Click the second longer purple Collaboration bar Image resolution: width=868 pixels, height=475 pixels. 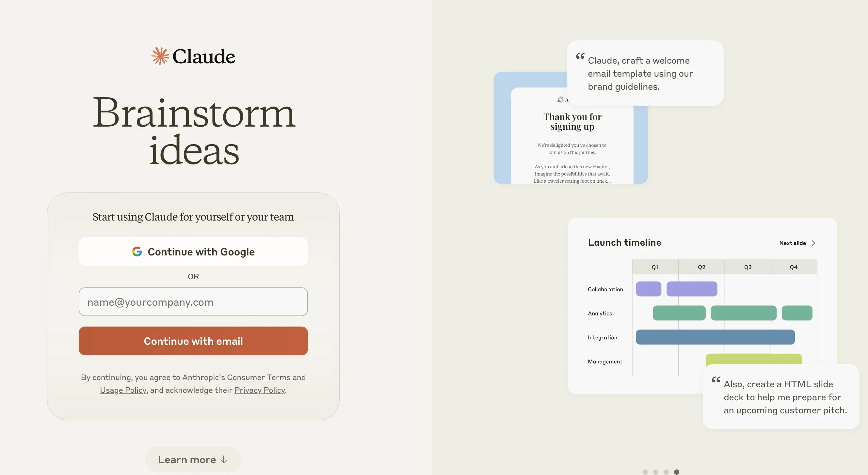[x=692, y=289]
